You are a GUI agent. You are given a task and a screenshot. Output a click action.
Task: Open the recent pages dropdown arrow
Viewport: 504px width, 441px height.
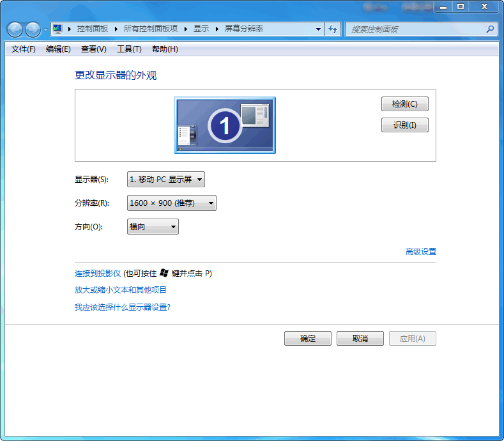tap(45, 30)
